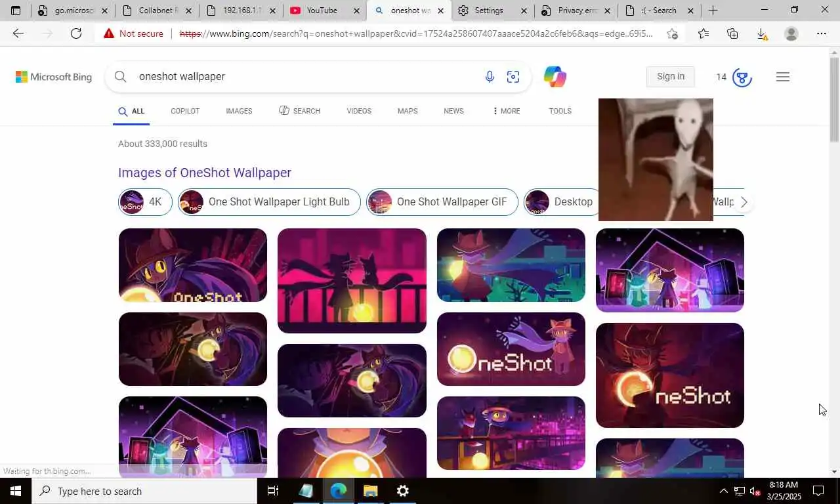Open Windows Start menu
Screen dimensions: 840x504
pyautogui.click(x=16, y=491)
